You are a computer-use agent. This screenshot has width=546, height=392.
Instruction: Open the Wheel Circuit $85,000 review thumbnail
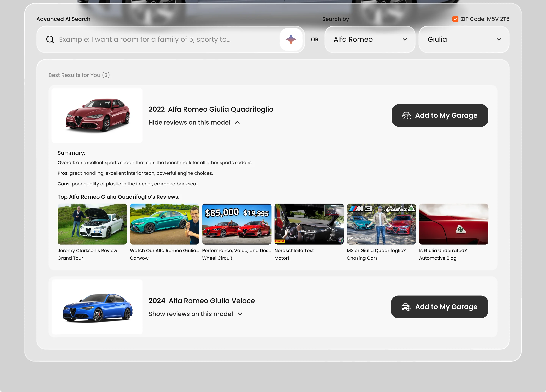click(237, 224)
